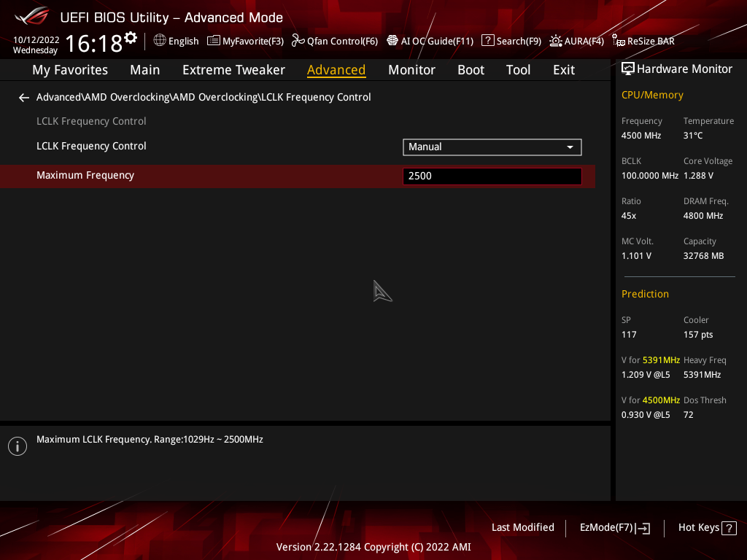Click MC Volt. 1.101 V value

tap(636, 256)
